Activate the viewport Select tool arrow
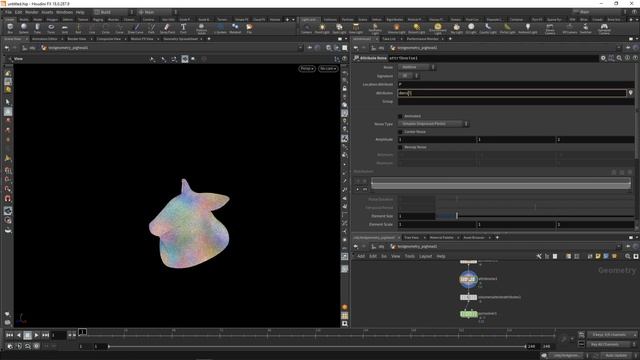Screen dimensions: 640x360 coord(8,102)
